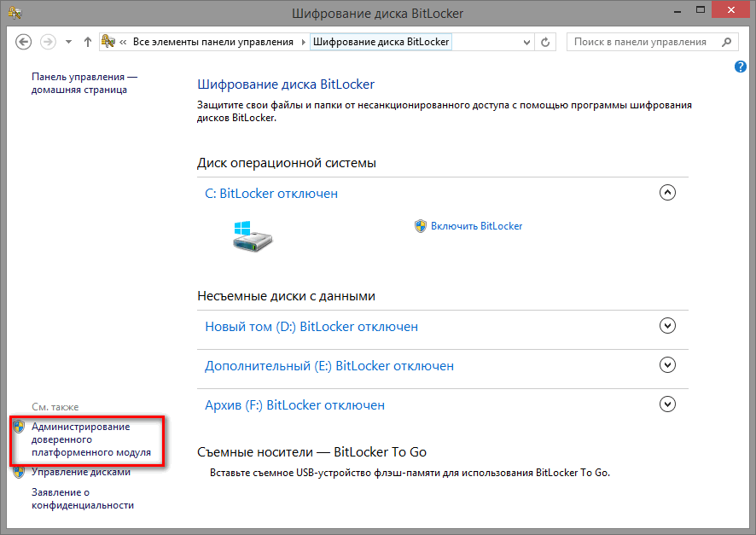756x535 pixels.
Task: Expand the Дополнительный (E:) section chevron
Action: coord(668,364)
